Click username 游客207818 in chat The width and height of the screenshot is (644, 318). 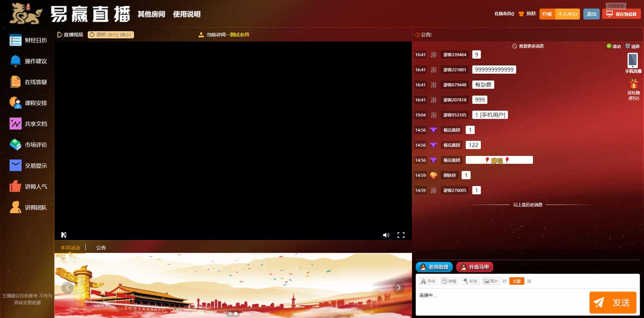(455, 100)
